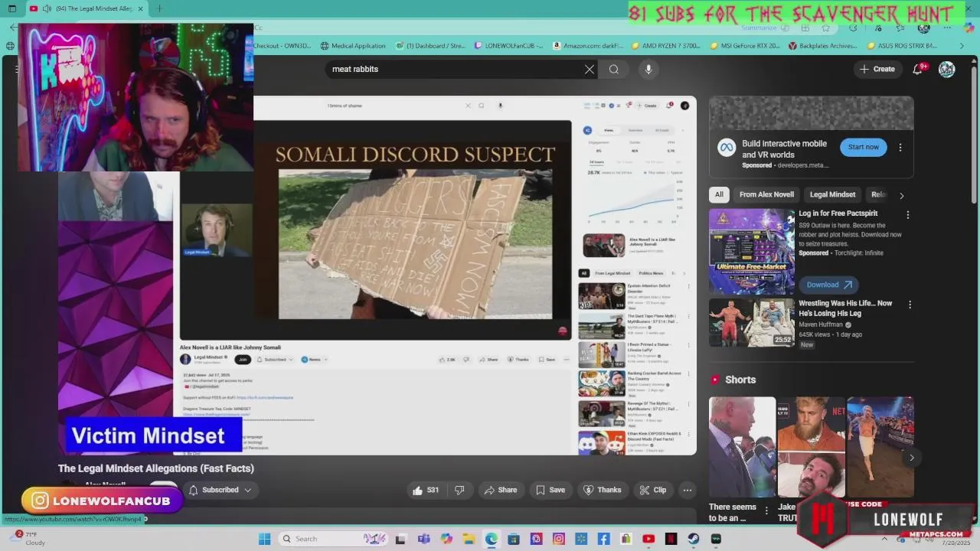Image resolution: width=980 pixels, height=551 pixels.
Task: Show next Shorts with the right arrow
Action: [x=911, y=458]
